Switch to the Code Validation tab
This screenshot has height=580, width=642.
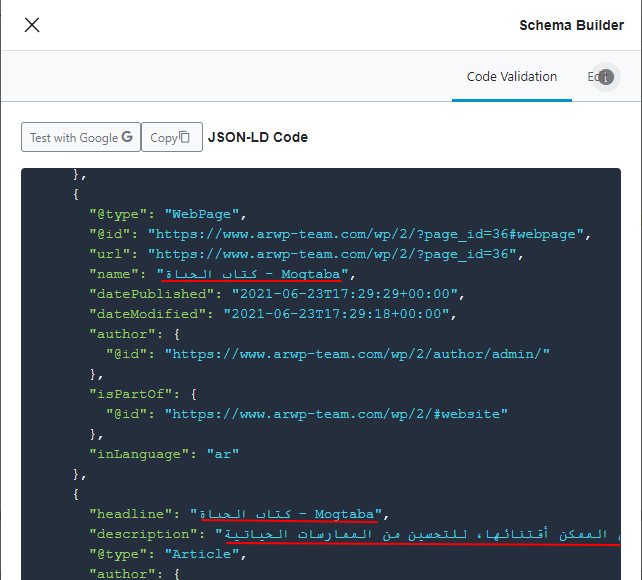(512, 77)
